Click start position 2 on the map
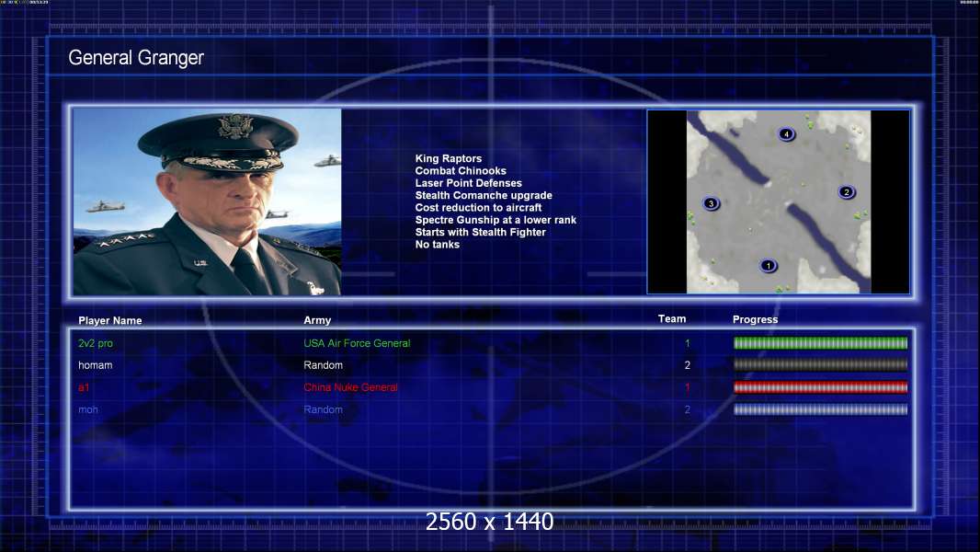 [847, 192]
